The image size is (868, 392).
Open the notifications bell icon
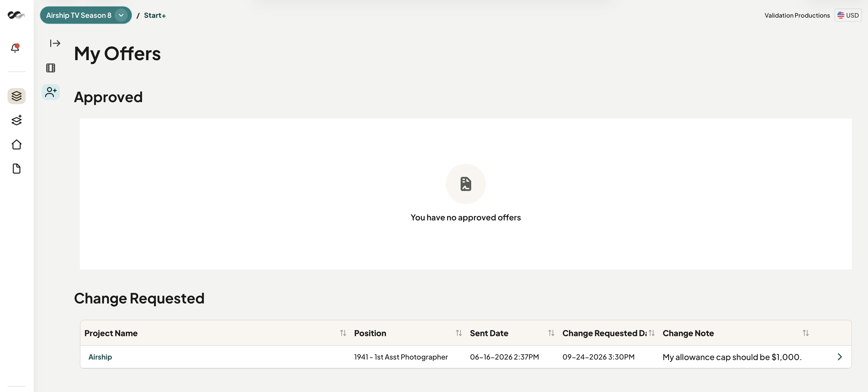15,48
